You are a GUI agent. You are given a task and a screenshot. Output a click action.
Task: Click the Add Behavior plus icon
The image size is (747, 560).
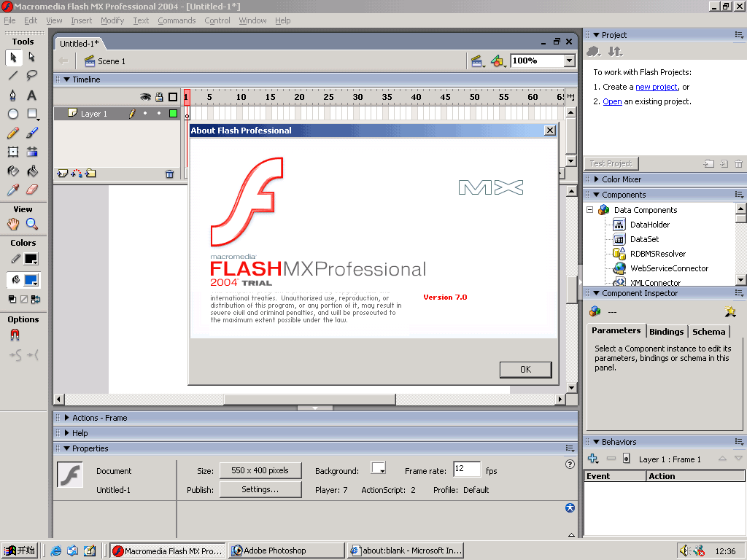point(593,459)
